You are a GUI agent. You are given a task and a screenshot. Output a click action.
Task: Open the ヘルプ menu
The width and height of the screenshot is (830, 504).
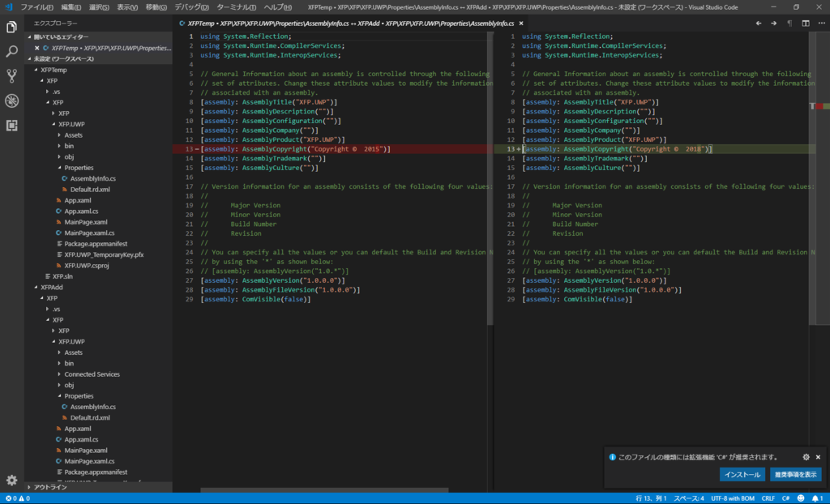(x=277, y=6)
